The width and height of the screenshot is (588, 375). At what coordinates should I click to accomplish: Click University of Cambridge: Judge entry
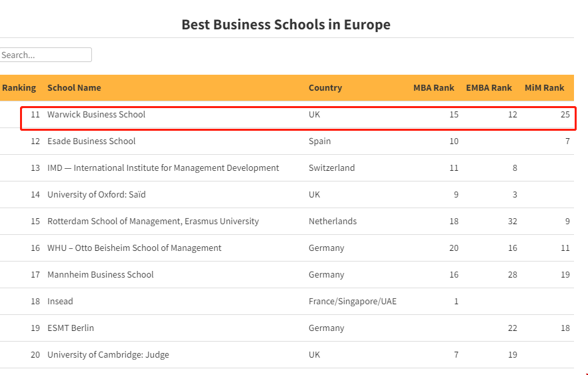click(x=108, y=355)
